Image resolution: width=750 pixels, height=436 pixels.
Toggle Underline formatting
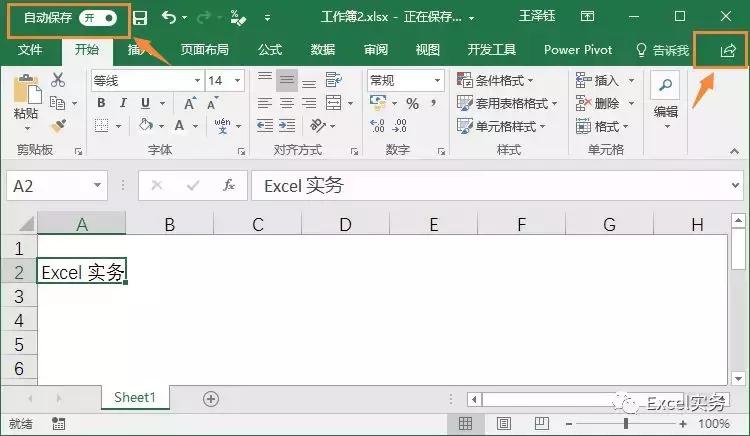point(145,103)
